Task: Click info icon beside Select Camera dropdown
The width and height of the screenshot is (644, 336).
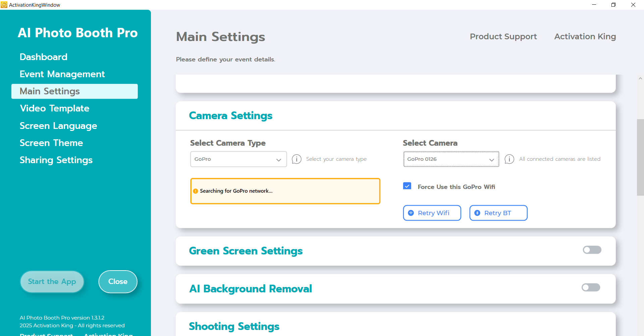Action: (509, 159)
